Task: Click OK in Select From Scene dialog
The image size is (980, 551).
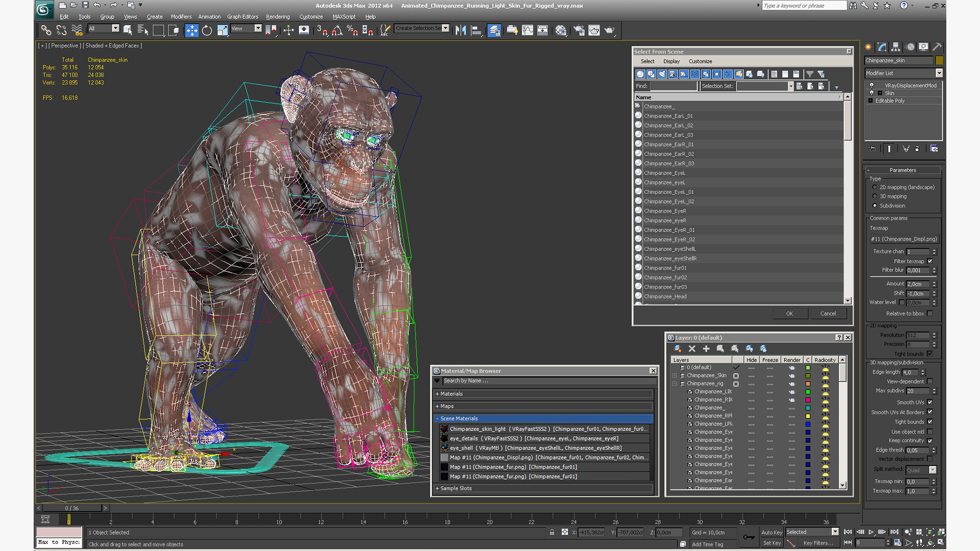Action: coord(790,314)
